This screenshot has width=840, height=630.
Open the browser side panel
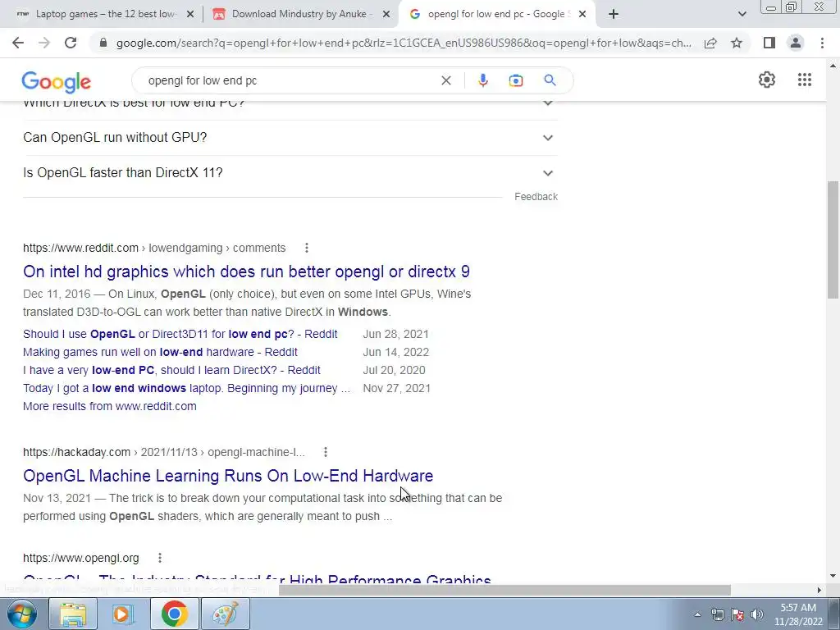click(x=769, y=43)
